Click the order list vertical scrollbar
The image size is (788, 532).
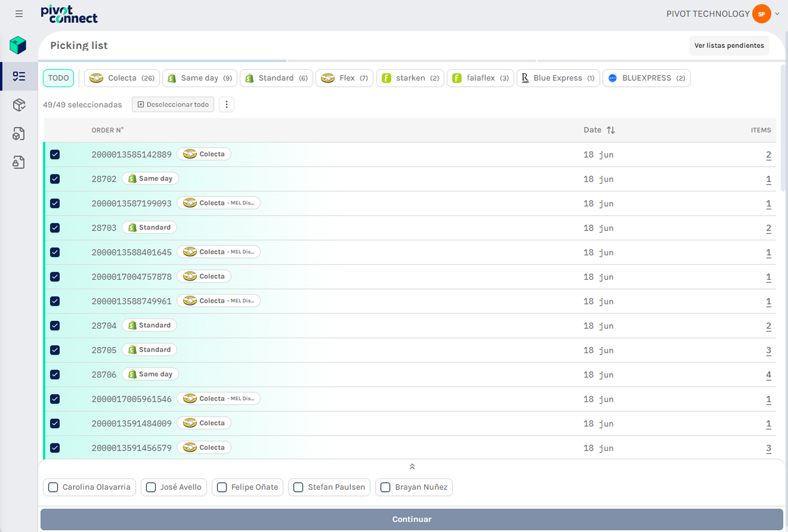click(x=783, y=129)
